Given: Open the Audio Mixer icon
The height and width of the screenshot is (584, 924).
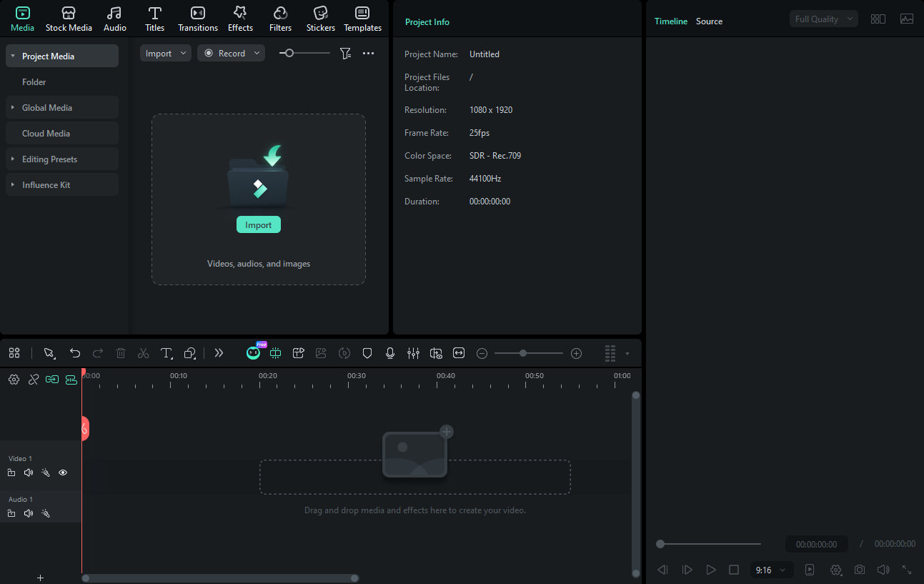Looking at the screenshot, I should [413, 352].
